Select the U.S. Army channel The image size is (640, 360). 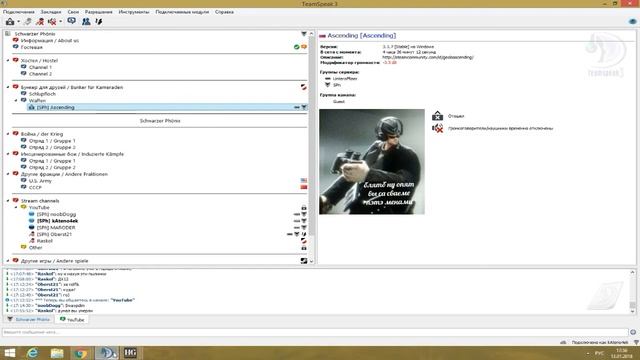click(40, 181)
